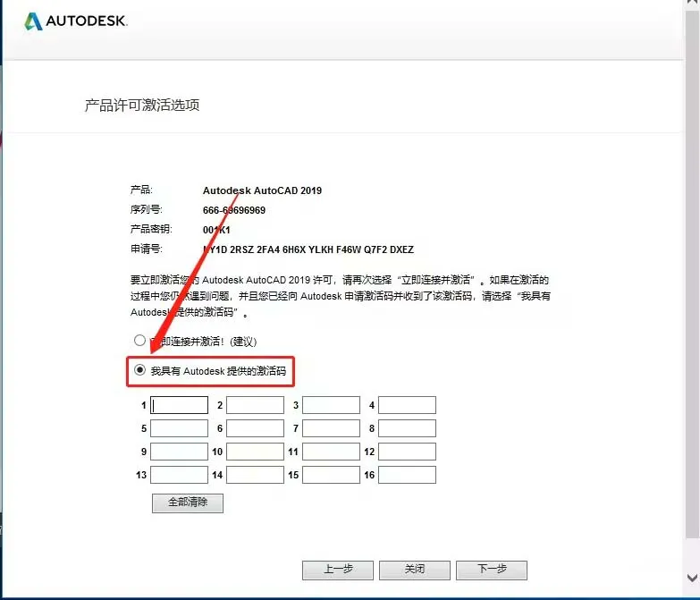700x600 pixels.
Task: Click activation code field 16
Action: tap(407, 475)
